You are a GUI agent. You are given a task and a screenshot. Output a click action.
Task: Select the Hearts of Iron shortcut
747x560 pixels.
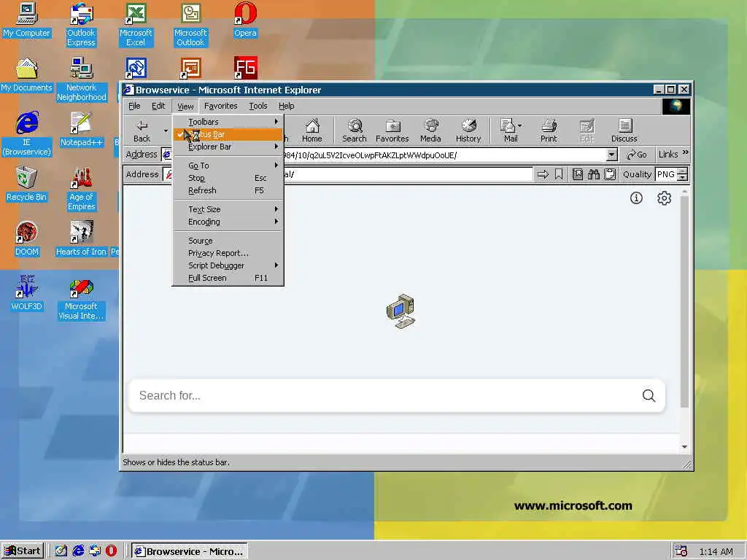81,239
